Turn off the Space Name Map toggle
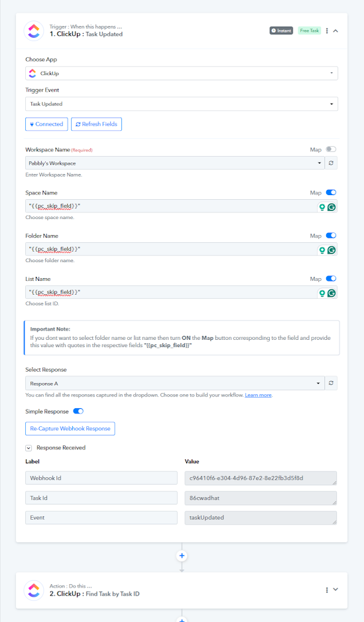Screen dimensions: 364x622 331,193
